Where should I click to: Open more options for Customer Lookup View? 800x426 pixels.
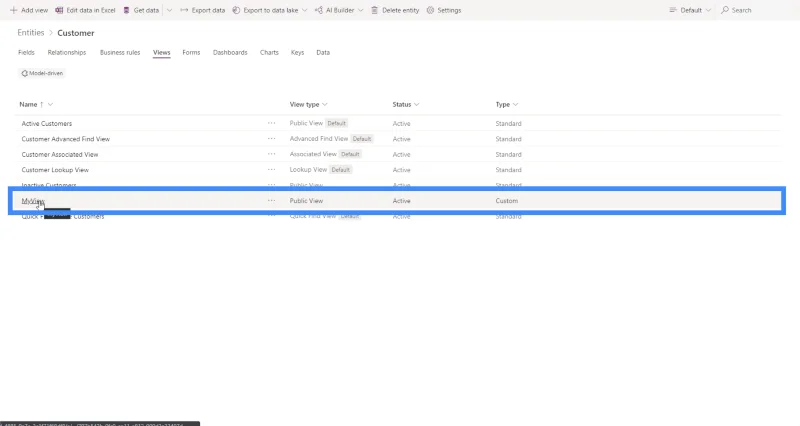[x=271, y=169]
